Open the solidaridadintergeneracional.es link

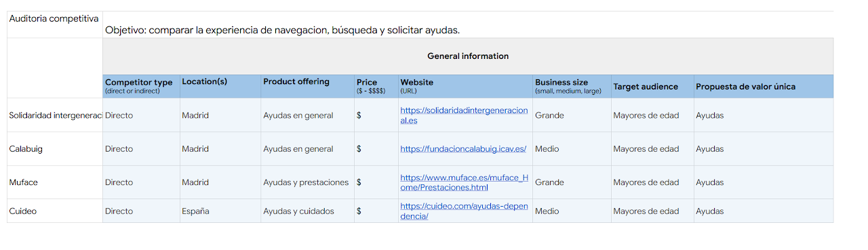[464, 115]
